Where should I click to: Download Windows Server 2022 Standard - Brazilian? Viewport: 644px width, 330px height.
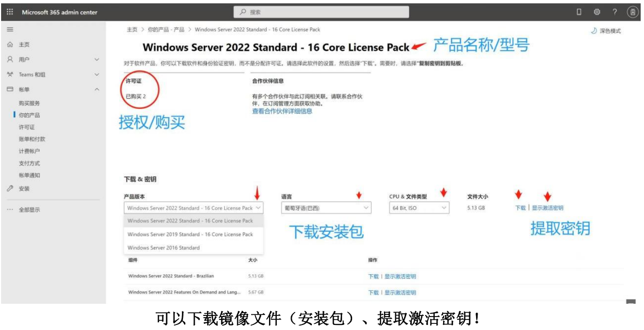coord(373,276)
